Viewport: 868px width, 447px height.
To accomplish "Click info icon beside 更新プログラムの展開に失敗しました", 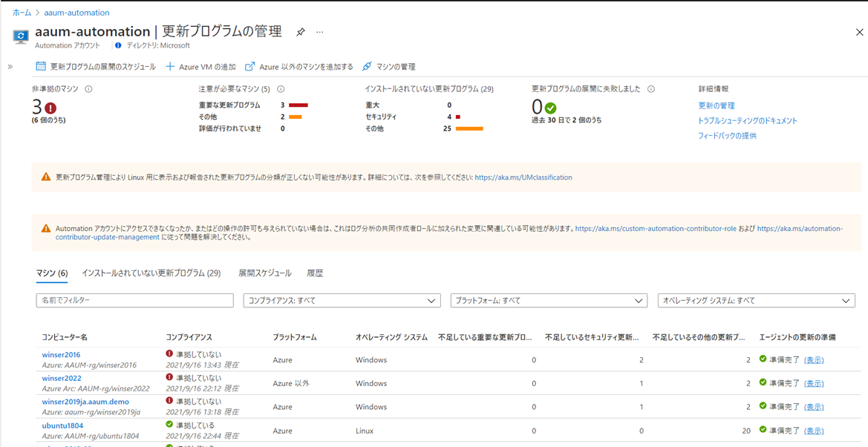I will (x=651, y=89).
